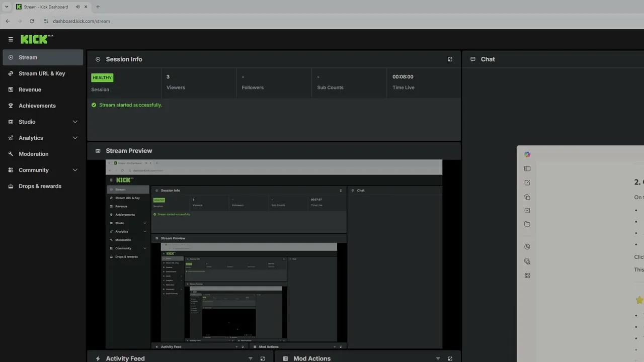Click the image gallery icon in Copilot sidebar
This screenshot has height=362, width=644.
tap(527, 261)
